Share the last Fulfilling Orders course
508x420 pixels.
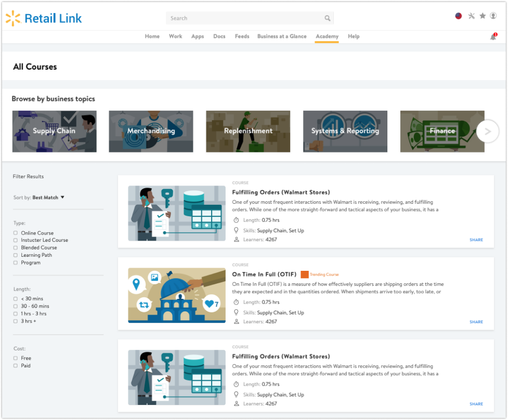[476, 404]
